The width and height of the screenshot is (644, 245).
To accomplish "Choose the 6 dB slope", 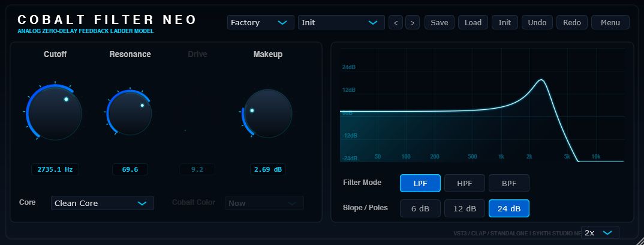I will pos(420,208).
